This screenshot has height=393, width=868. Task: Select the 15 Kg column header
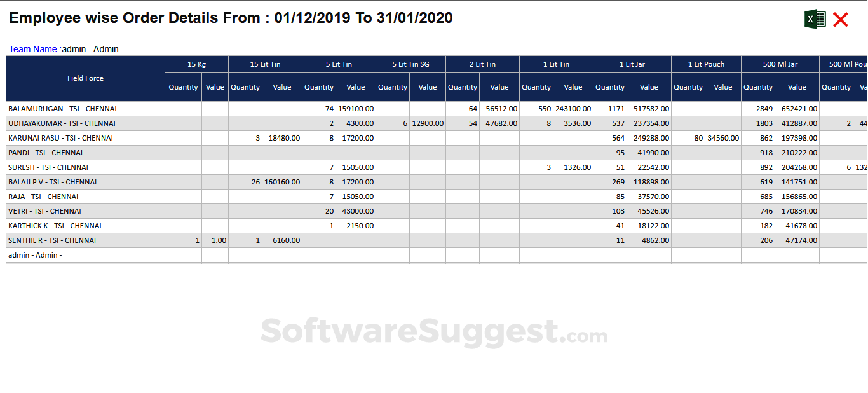196,64
